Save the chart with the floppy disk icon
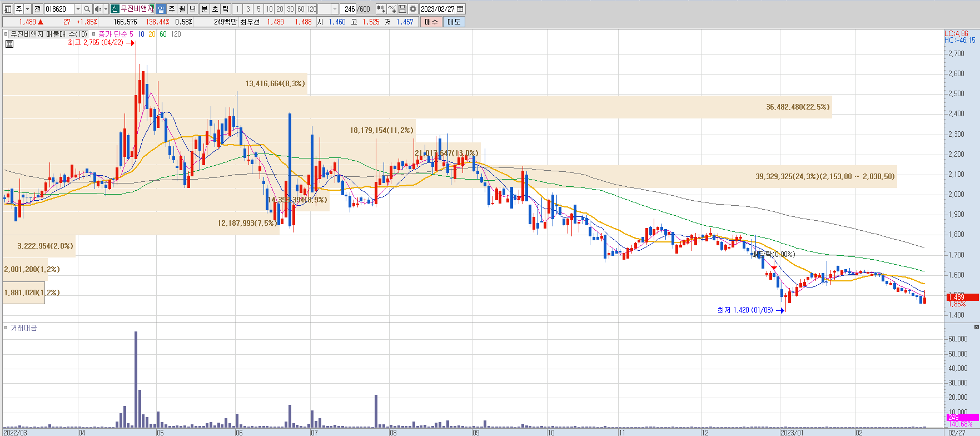 [x=402, y=9]
